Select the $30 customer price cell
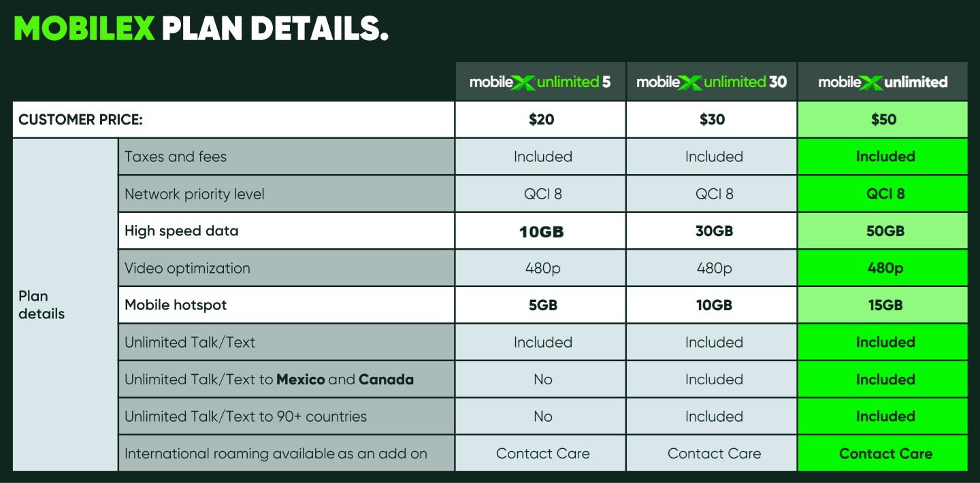Image resolution: width=980 pixels, height=483 pixels. [x=713, y=120]
